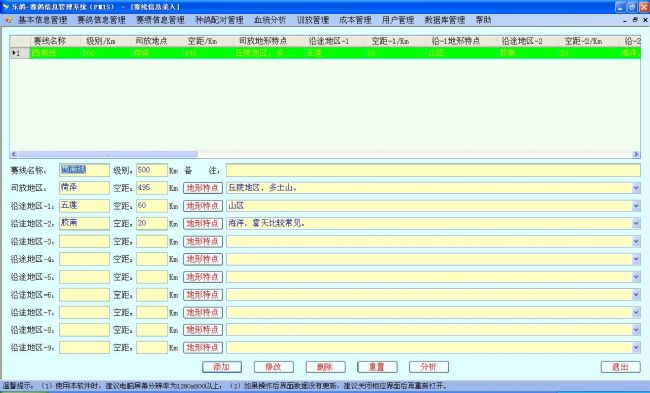Open the 数据库管理 menu
The width and height of the screenshot is (650, 393).
[444, 20]
